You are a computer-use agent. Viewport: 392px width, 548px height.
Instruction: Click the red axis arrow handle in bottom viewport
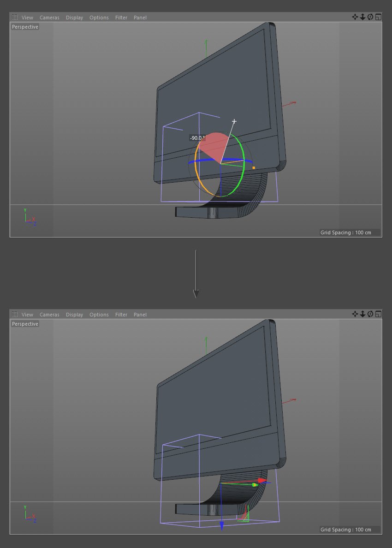[262, 481]
